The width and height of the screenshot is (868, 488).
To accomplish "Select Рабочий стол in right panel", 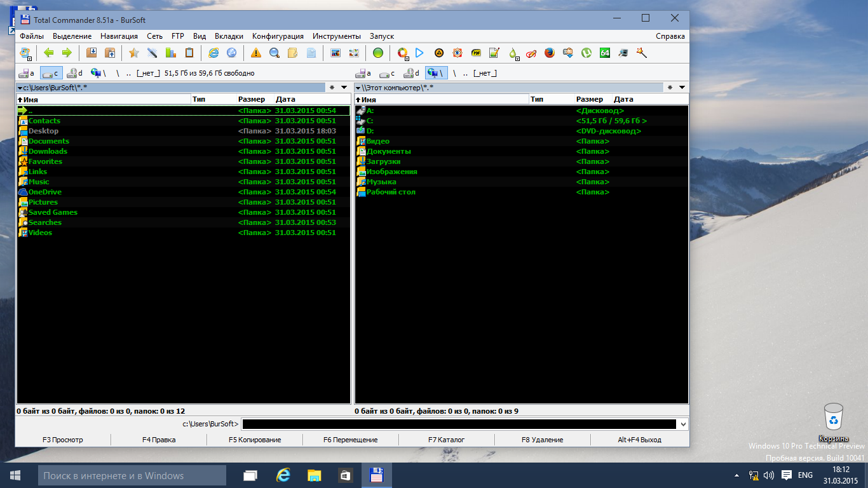I will (x=522, y=192).
